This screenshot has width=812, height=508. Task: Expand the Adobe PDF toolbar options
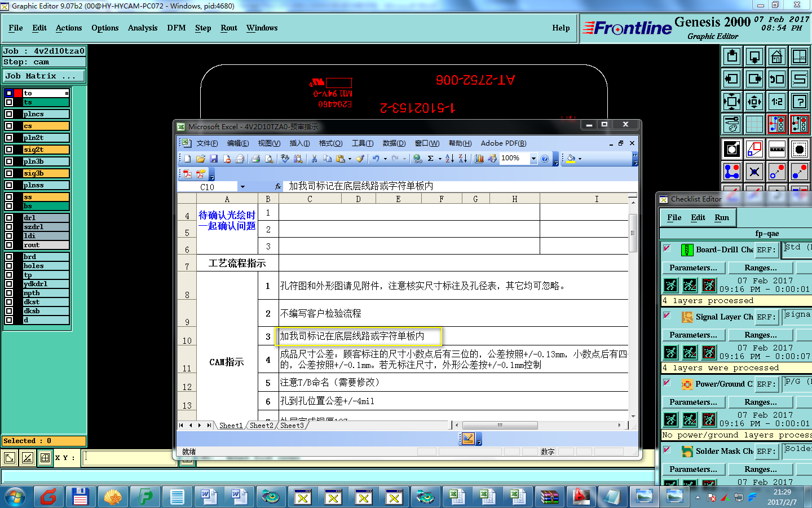tap(212, 174)
